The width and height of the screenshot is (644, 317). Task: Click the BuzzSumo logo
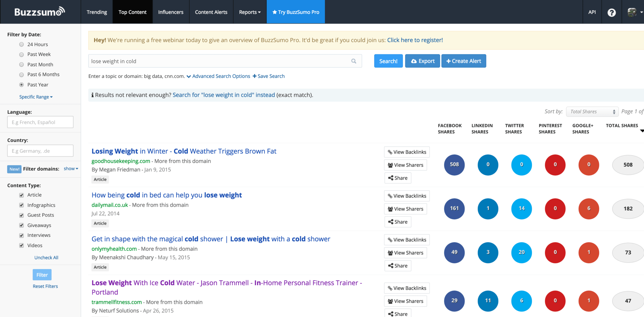pos(40,12)
